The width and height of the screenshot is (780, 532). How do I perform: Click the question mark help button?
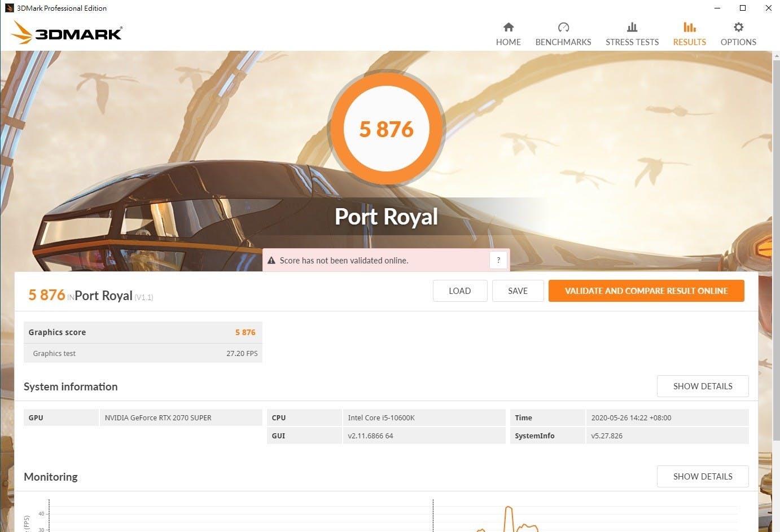click(498, 260)
